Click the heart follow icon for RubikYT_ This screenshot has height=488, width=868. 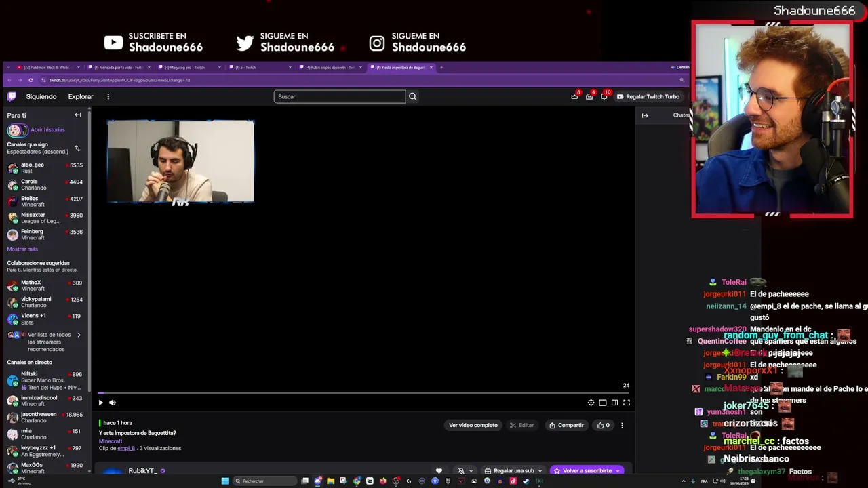439,471
